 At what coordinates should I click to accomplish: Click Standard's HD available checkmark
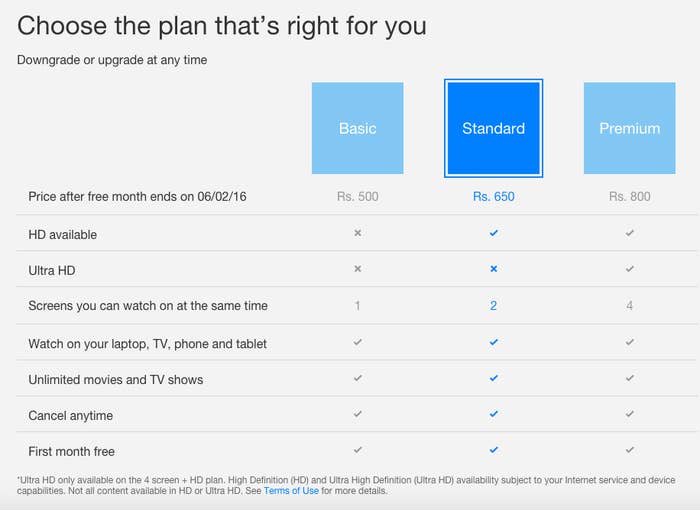coord(494,233)
